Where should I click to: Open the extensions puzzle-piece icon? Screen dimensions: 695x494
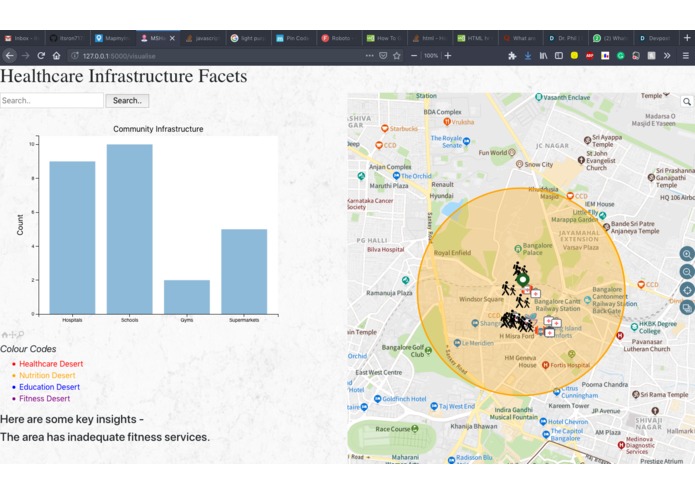coord(512,56)
